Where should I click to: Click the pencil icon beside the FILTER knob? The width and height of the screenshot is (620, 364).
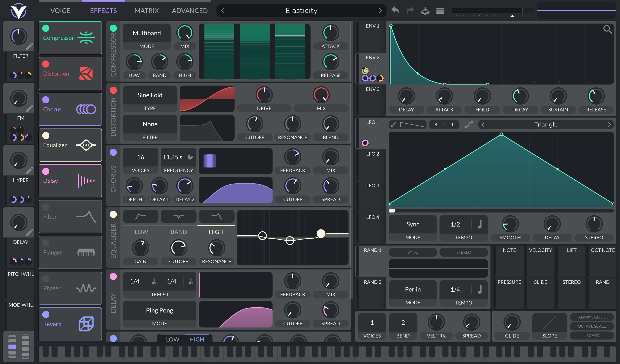tap(30, 46)
